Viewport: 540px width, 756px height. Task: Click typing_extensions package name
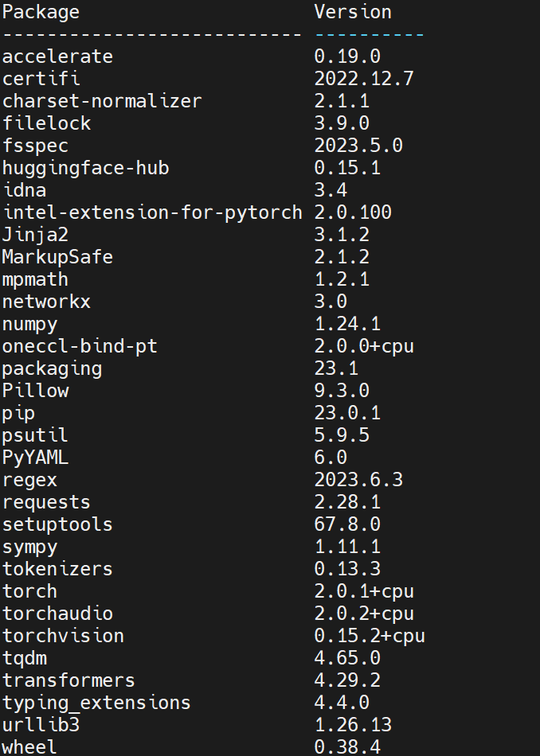tap(96, 703)
